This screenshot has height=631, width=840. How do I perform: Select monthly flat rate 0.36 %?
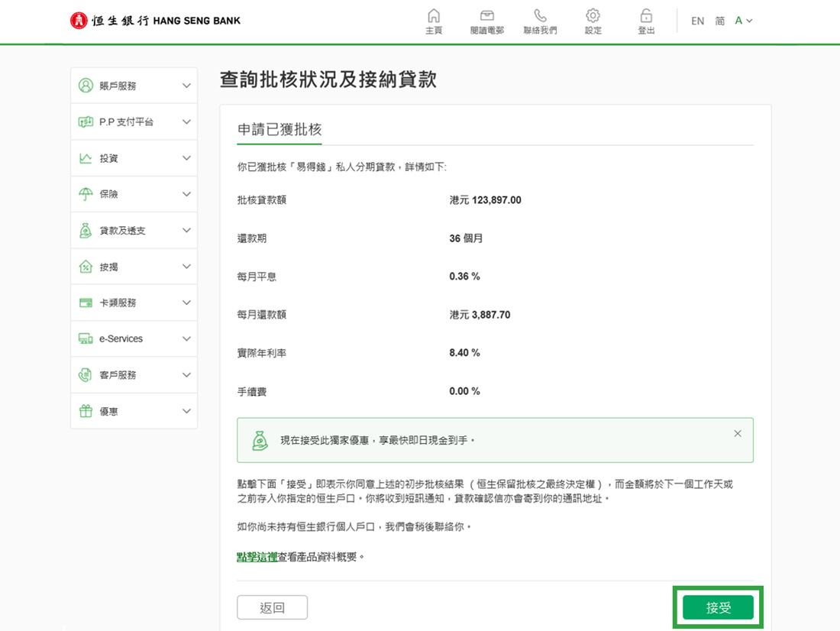[x=464, y=276]
